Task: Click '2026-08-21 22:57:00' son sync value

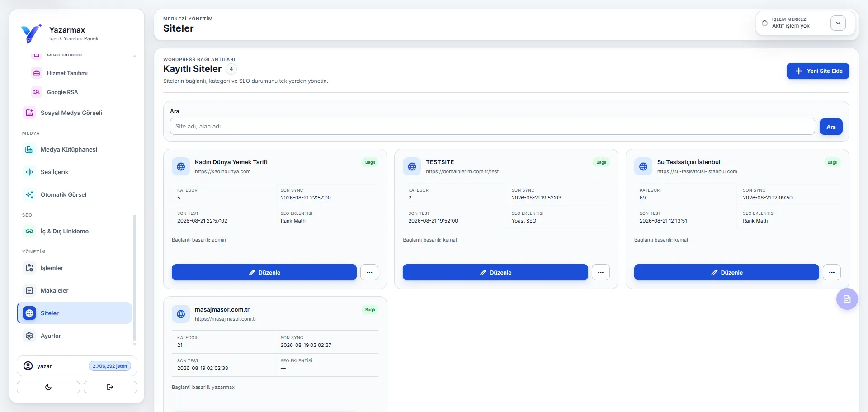Action: click(x=306, y=198)
